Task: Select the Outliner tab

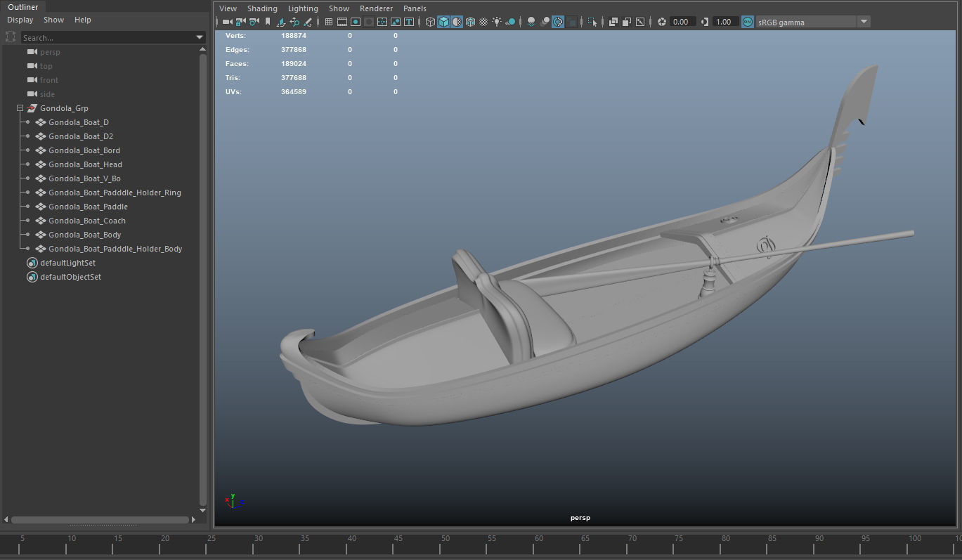Action: pos(23,7)
